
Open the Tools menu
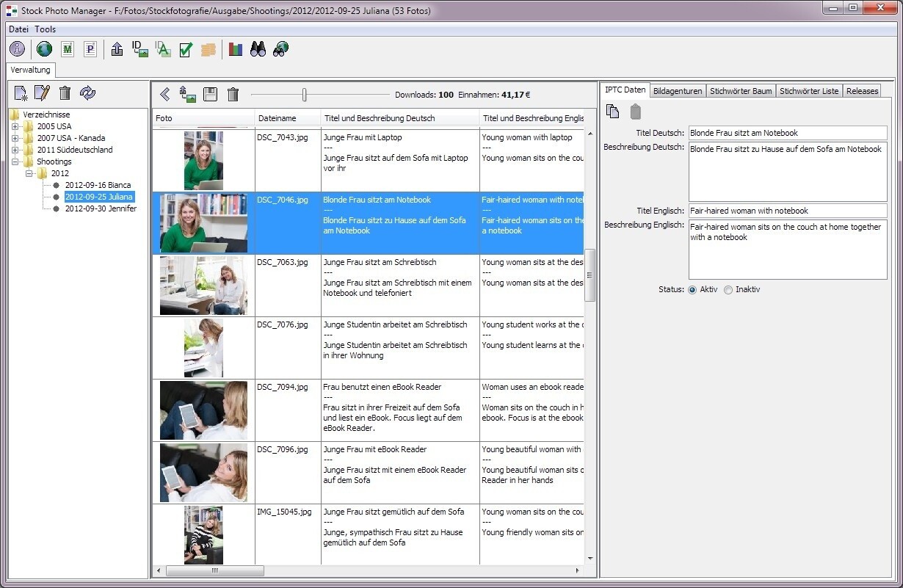click(x=46, y=29)
